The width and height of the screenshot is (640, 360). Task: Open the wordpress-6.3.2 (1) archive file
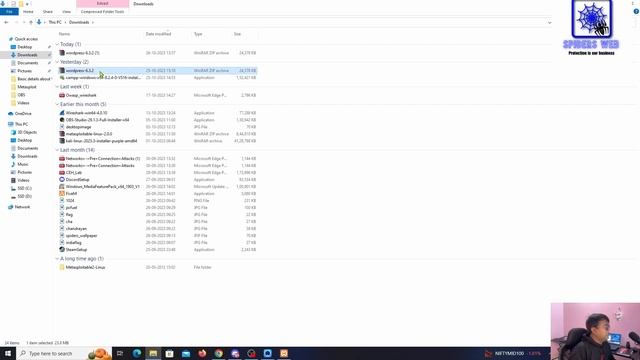pyautogui.click(x=82, y=53)
